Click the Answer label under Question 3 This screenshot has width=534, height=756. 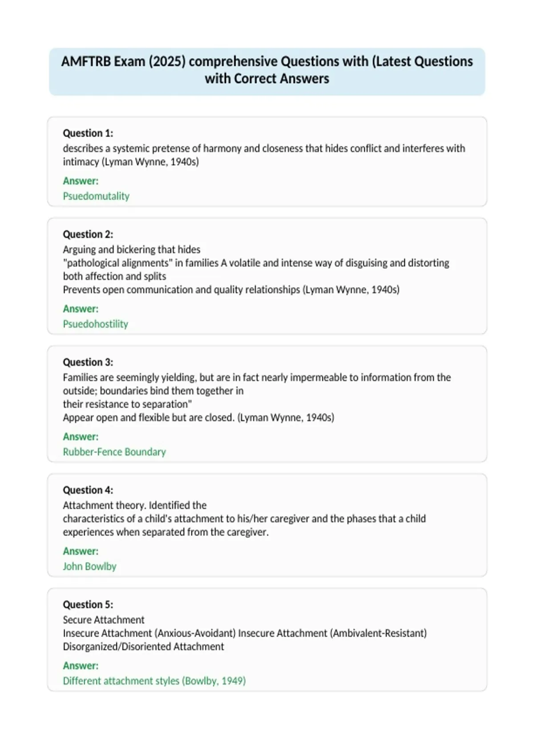81,437
